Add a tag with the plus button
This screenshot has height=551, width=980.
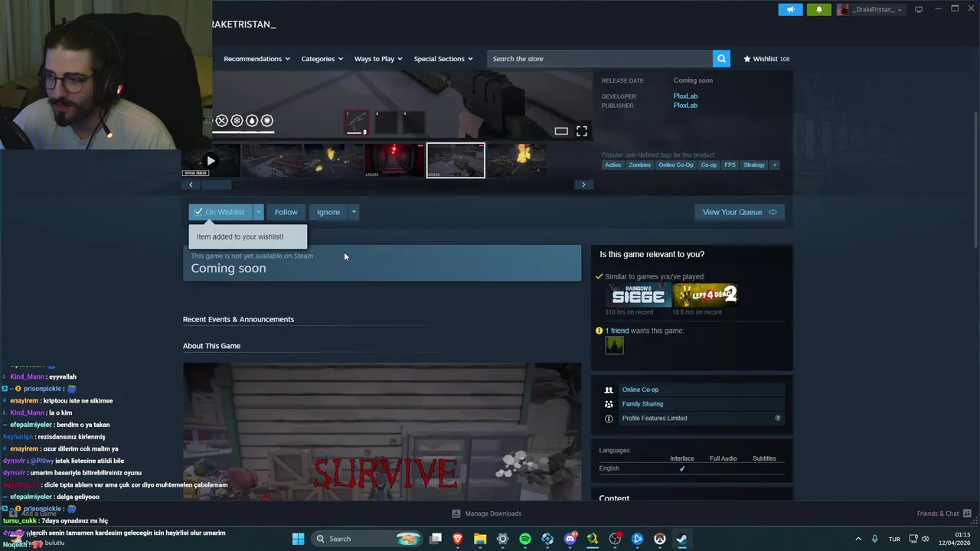[774, 165]
